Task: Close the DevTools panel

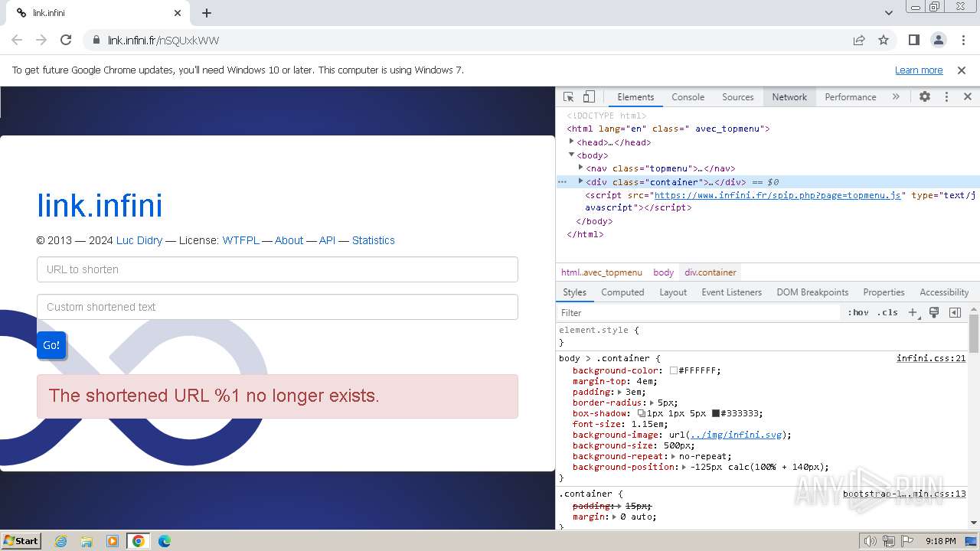Action: click(x=968, y=97)
